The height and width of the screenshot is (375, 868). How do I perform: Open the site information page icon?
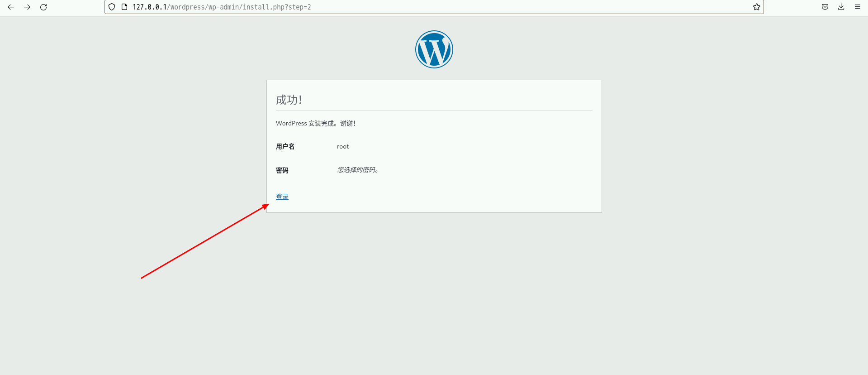click(124, 7)
